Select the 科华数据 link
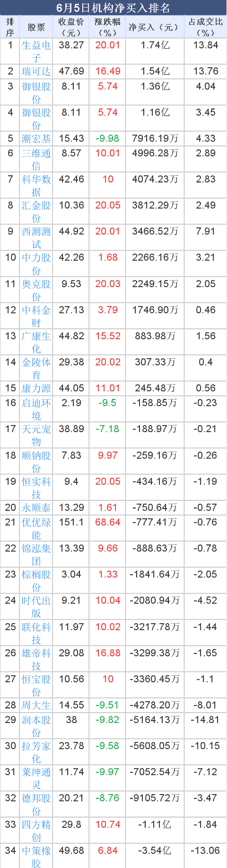 (x=36, y=185)
